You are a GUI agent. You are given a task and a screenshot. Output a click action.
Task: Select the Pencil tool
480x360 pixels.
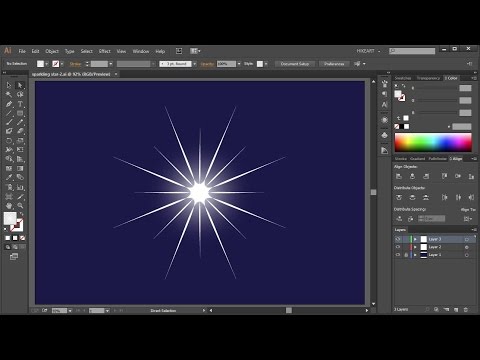tap(20, 122)
